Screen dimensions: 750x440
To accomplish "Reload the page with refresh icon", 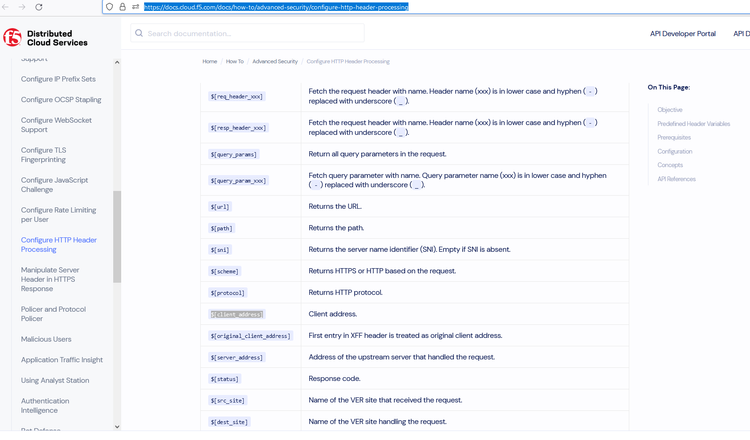I will (x=39, y=7).
